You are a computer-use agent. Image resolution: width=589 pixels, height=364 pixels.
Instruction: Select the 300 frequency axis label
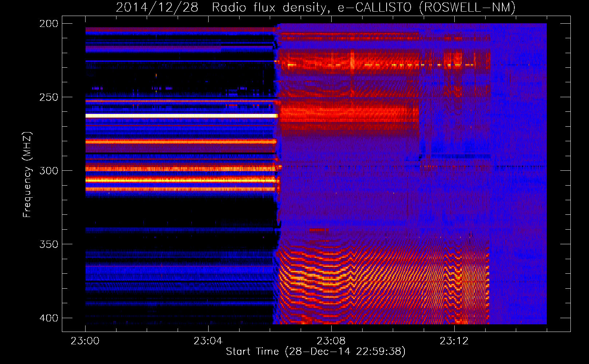[x=49, y=171]
